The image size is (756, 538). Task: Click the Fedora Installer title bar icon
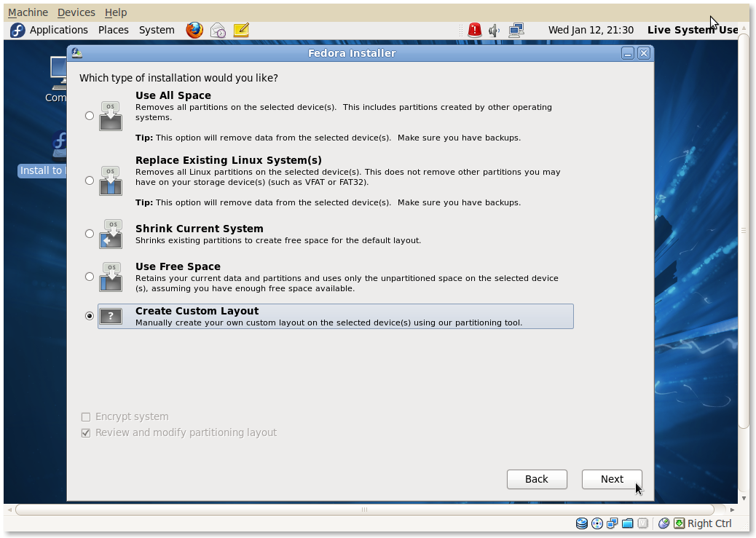coord(77,53)
